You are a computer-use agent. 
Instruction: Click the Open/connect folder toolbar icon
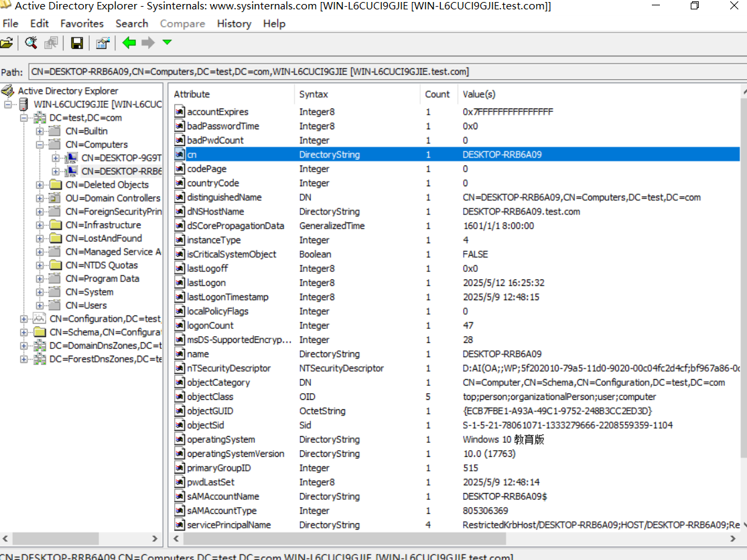[6, 43]
